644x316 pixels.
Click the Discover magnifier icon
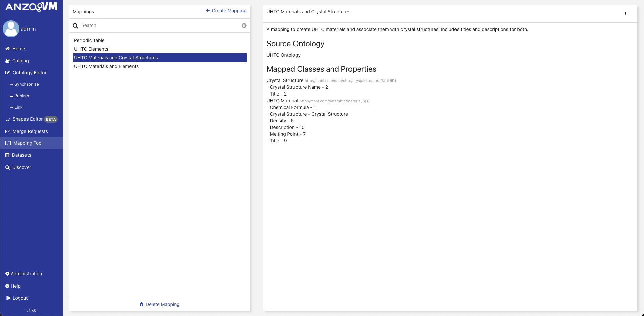point(7,167)
